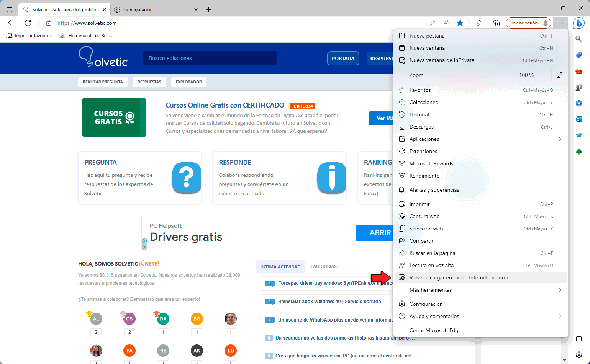
Task: Select Nueva ventana de InPrivate
Action: point(481,60)
